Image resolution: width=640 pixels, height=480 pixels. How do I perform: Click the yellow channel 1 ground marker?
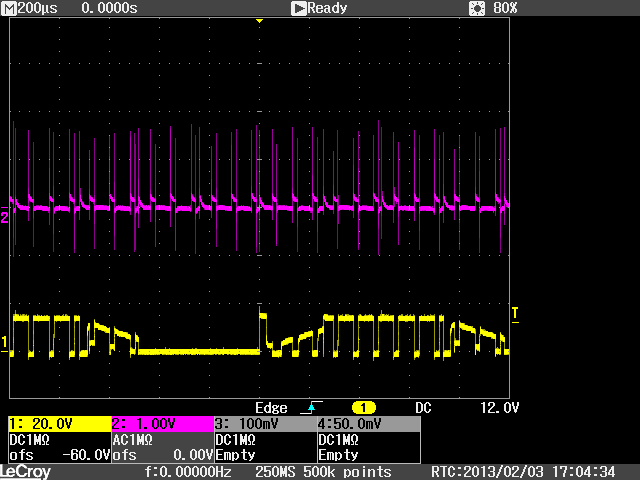[x=4, y=343]
